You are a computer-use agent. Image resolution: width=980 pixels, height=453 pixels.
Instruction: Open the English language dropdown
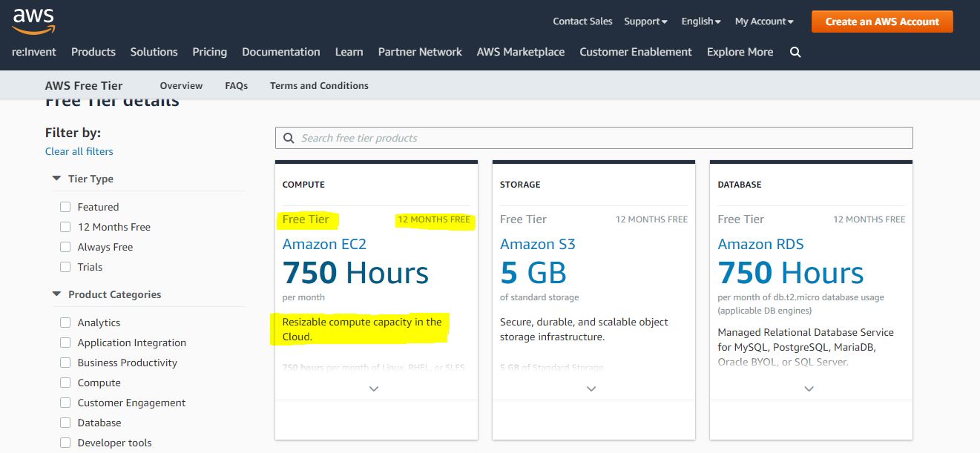(x=701, y=22)
